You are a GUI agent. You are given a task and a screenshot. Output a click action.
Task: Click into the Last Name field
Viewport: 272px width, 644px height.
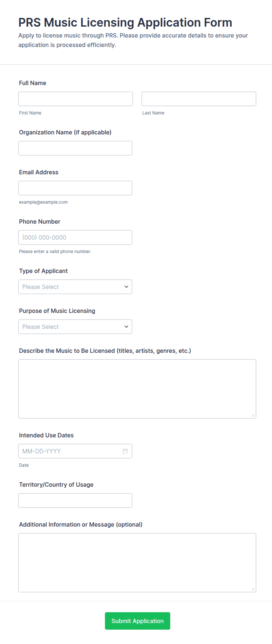pos(199,99)
